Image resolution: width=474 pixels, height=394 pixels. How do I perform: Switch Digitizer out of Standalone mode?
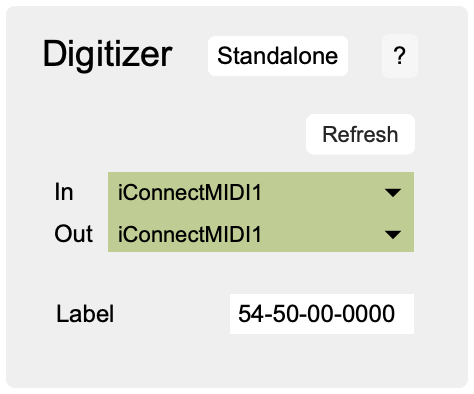(x=278, y=56)
